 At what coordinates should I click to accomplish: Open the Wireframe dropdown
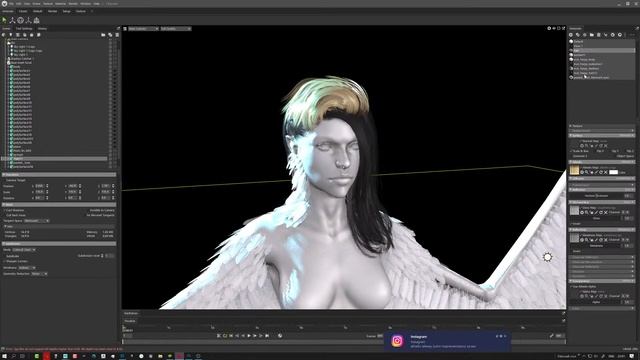tap(27, 268)
